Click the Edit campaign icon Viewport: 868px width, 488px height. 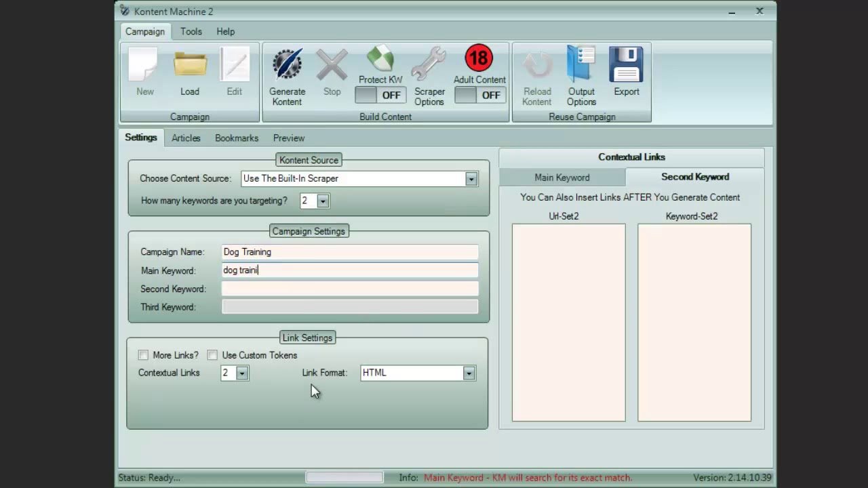(x=235, y=64)
